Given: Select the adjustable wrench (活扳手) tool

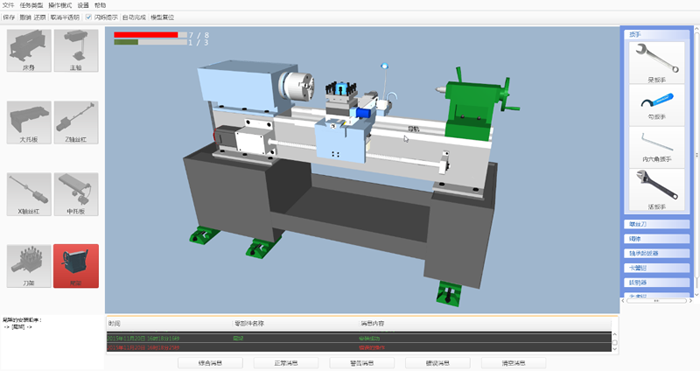Looking at the screenshot, I should [x=657, y=190].
